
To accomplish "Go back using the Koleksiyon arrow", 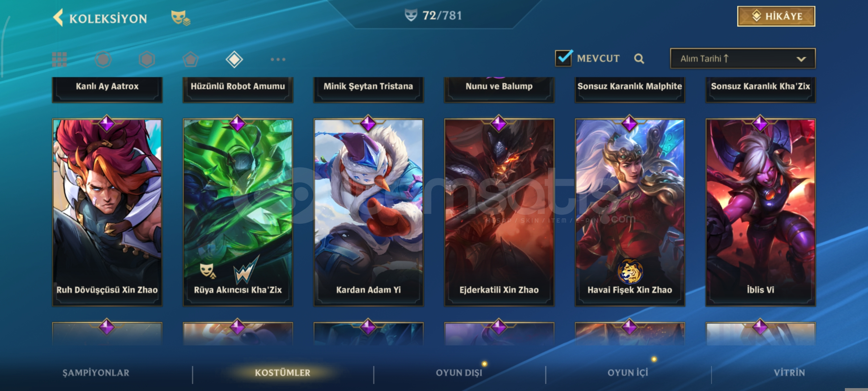I will (58, 18).
